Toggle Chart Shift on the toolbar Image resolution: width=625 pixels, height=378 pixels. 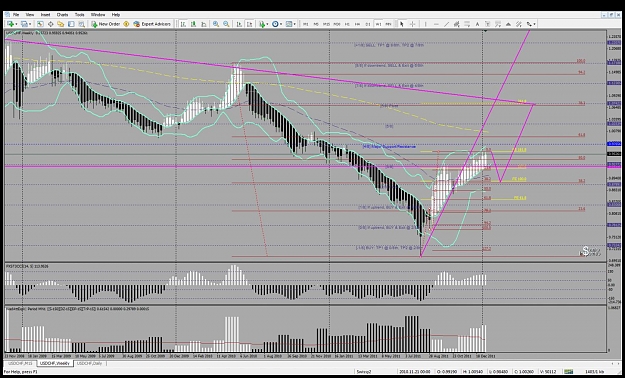point(249,24)
